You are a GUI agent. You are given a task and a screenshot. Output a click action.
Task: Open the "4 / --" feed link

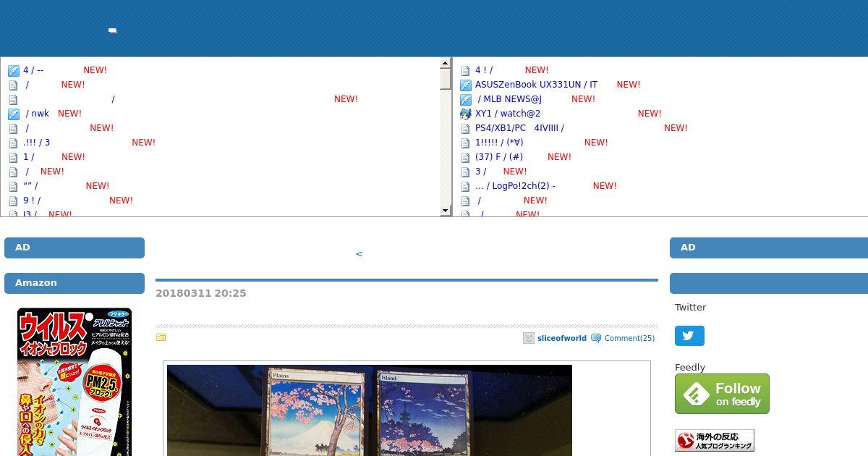pos(33,70)
